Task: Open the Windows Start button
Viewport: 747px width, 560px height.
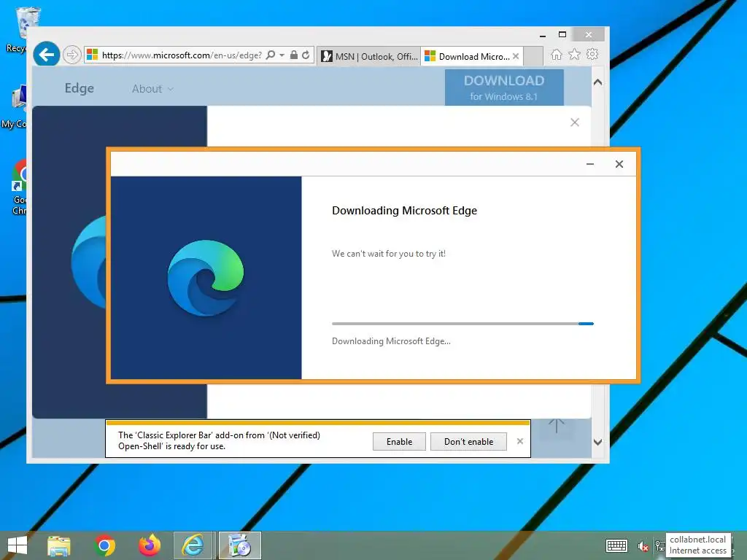Action: click(18, 545)
